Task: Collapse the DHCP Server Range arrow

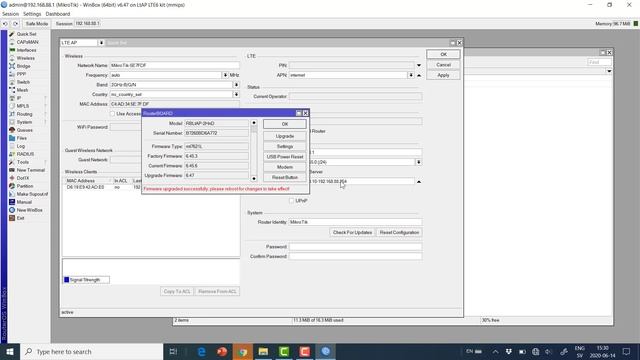Action: [x=419, y=181]
